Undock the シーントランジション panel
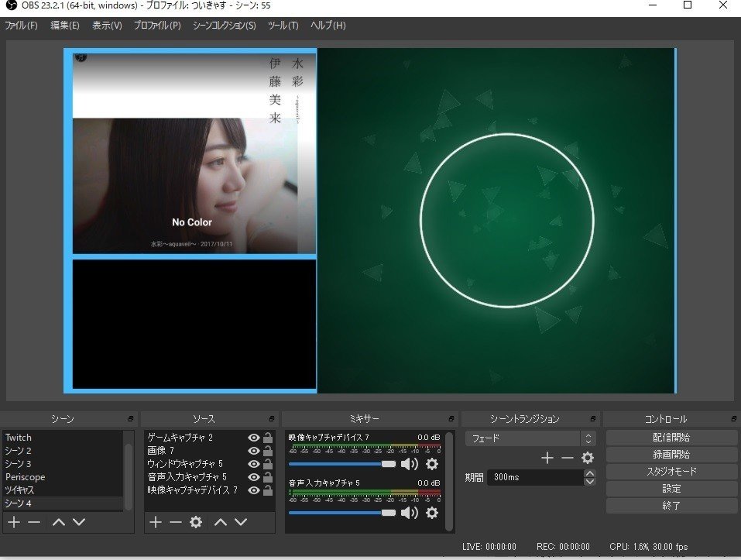This screenshot has width=741, height=560. (x=592, y=419)
